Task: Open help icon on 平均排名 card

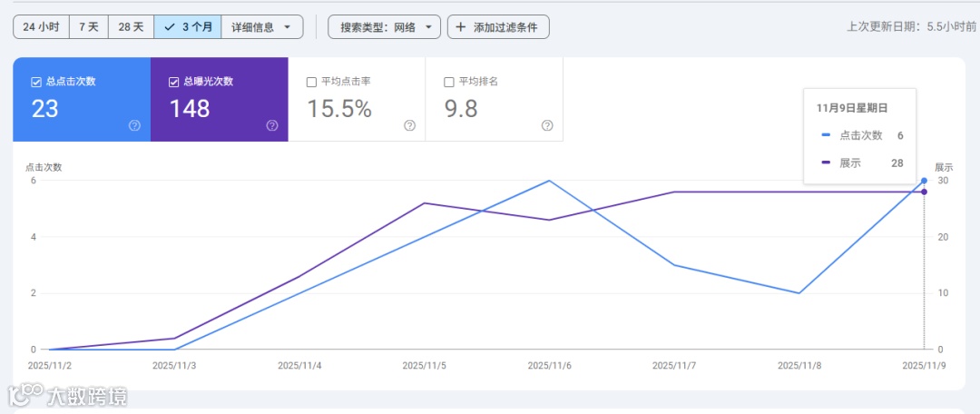Action: (547, 125)
